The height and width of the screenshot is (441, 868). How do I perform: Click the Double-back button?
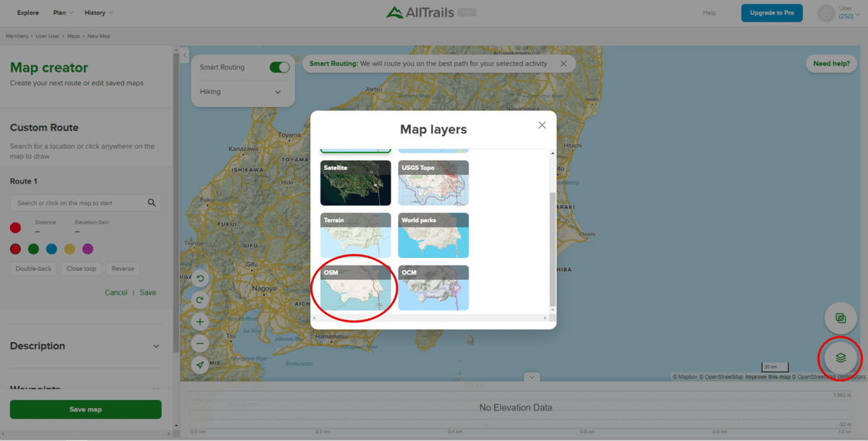click(34, 268)
